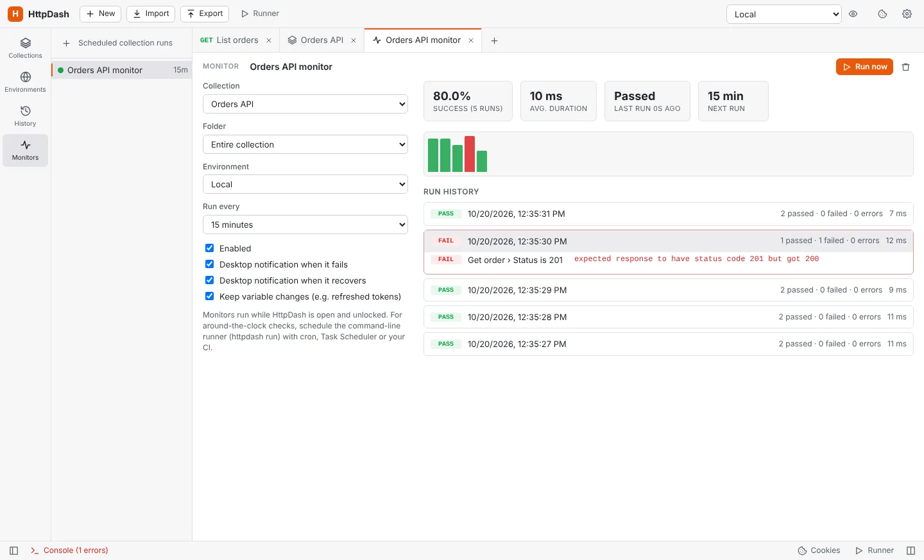924x560 pixels.
Task: Delete monitor with trash icon
Action: click(906, 67)
